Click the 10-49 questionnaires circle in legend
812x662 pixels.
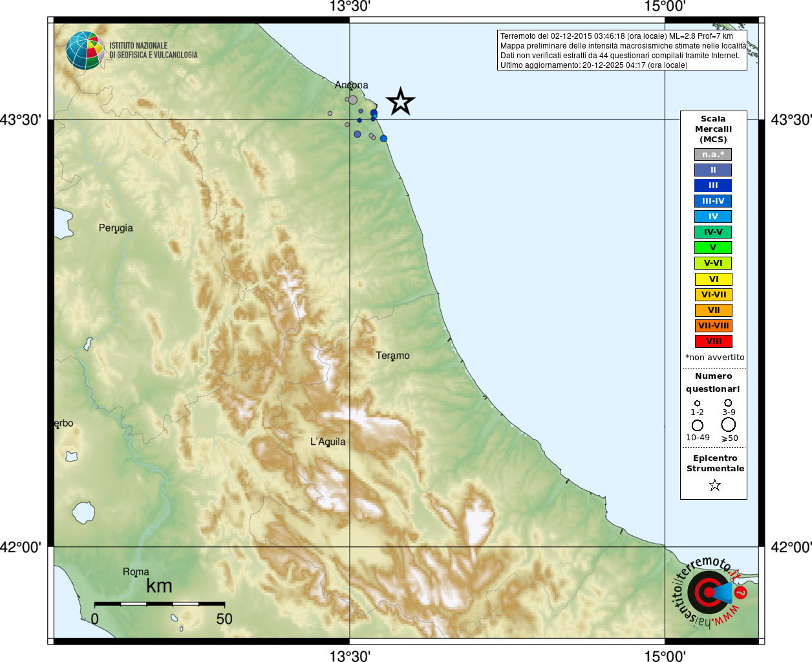point(697,425)
